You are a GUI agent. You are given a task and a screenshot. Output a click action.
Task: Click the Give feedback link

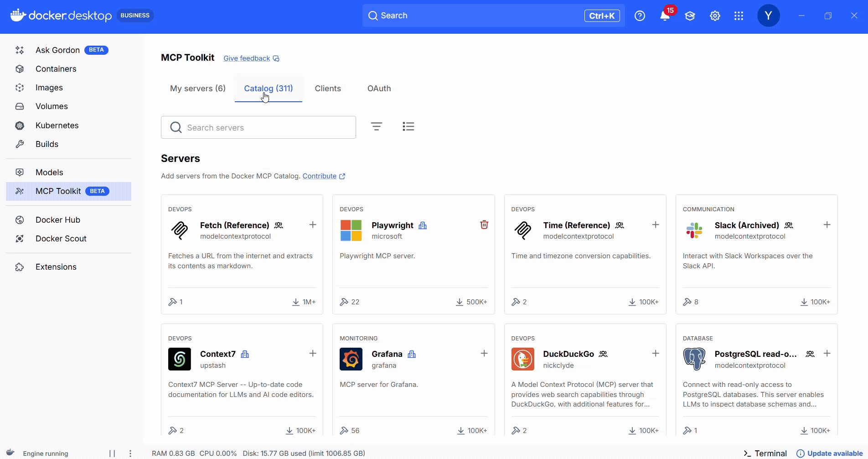pyautogui.click(x=247, y=58)
